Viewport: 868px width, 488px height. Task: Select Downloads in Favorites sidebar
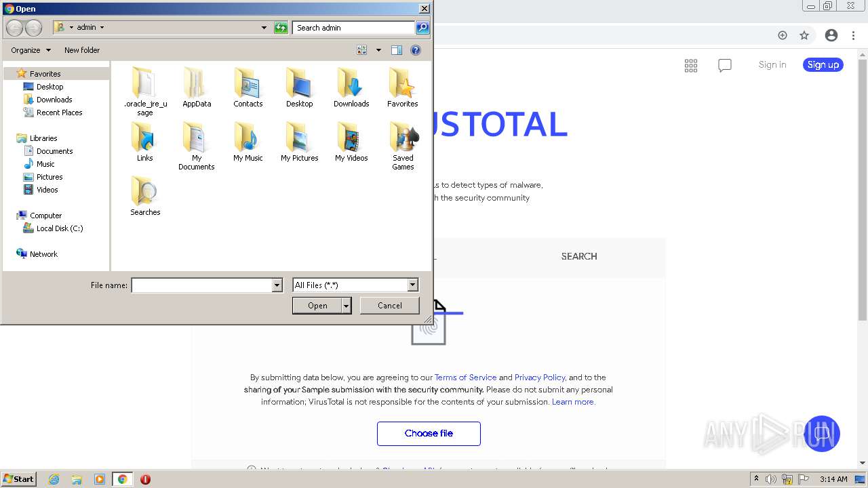coord(54,100)
